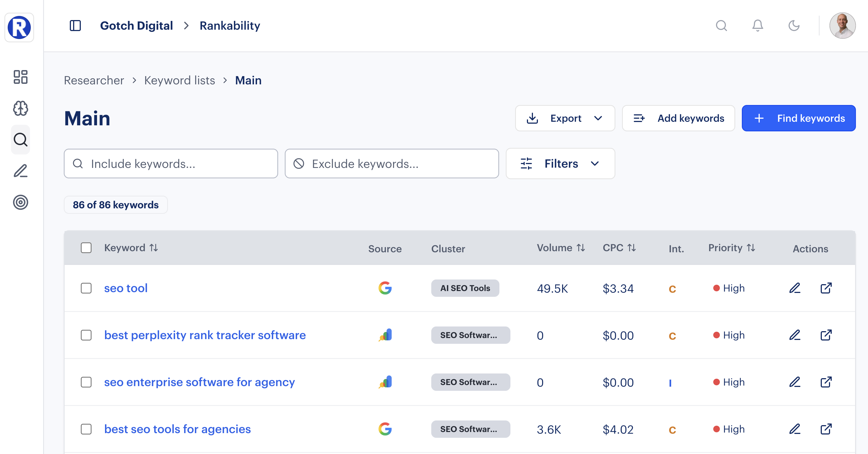The height and width of the screenshot is (454, 868).
Task: Toggle dark mode with the moon icon
Action: coord(794,25)
